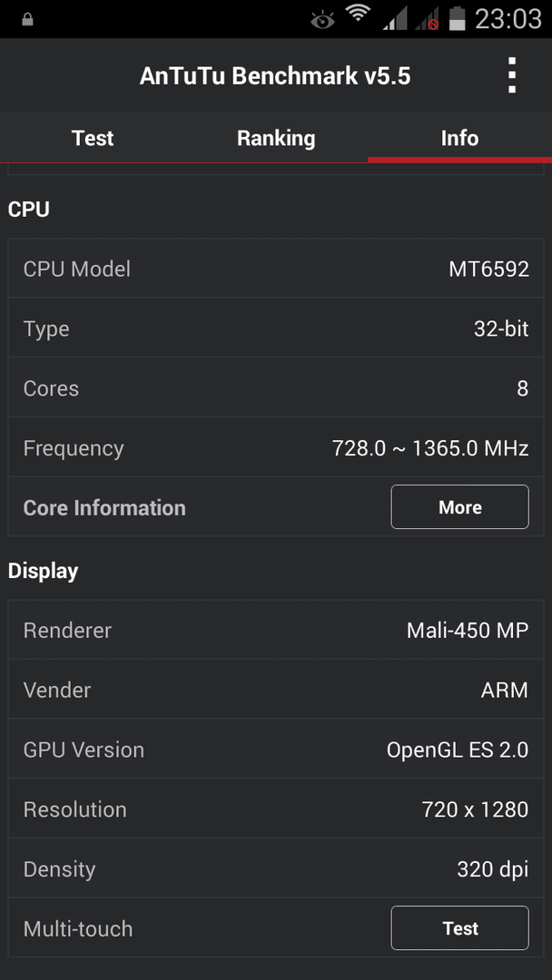Open the three-dot overflow menu
552x980 pixels.
(512, 75)
